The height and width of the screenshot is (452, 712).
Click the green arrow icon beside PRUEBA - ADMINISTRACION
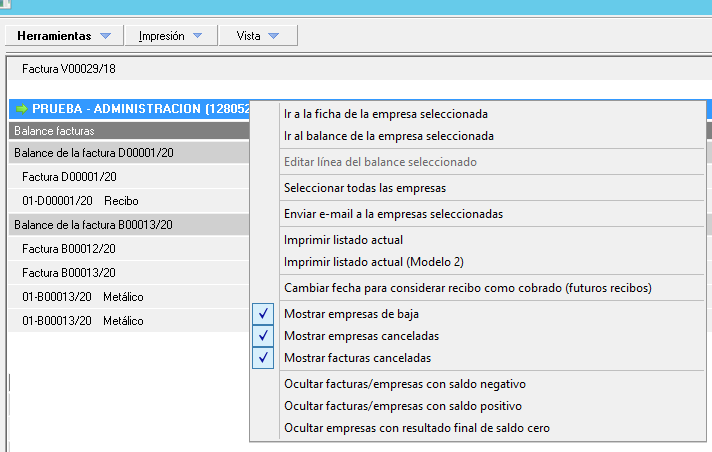20,108
